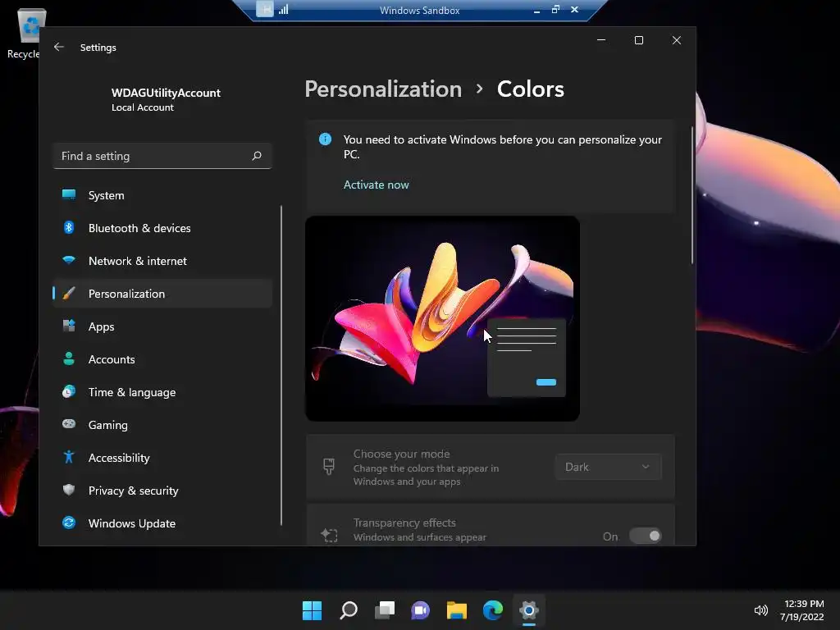This screenshot has width=840, height=630.
Task: Open the clock showing 12:39 PM
Action: [804, 604]
